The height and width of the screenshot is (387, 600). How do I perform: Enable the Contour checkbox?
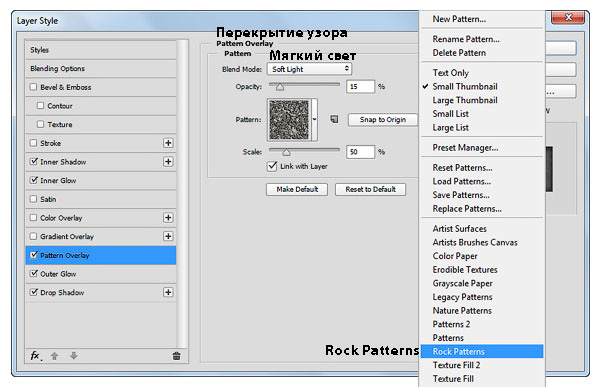click(x=41, y=106)
